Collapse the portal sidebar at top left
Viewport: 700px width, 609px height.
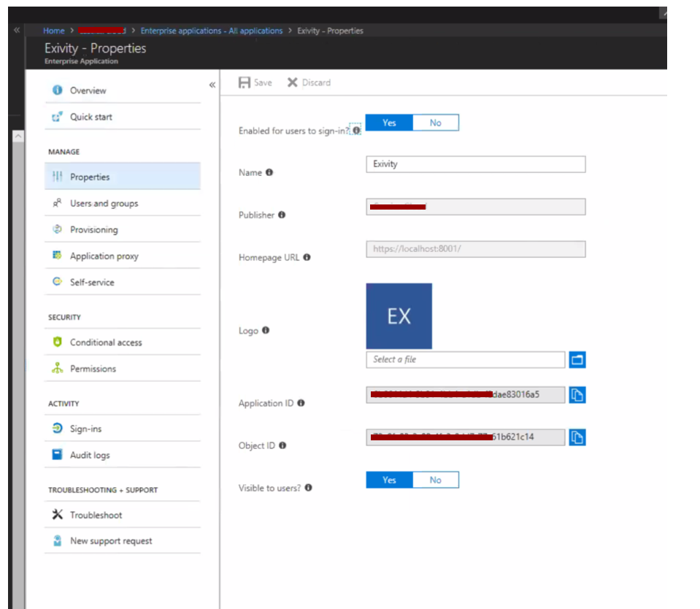[x=17, y=30]
